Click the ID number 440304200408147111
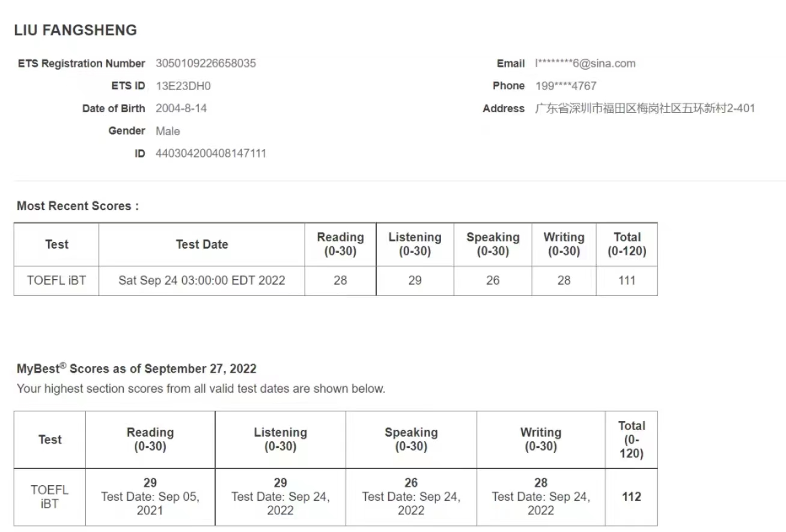 (x=210, y=154)
